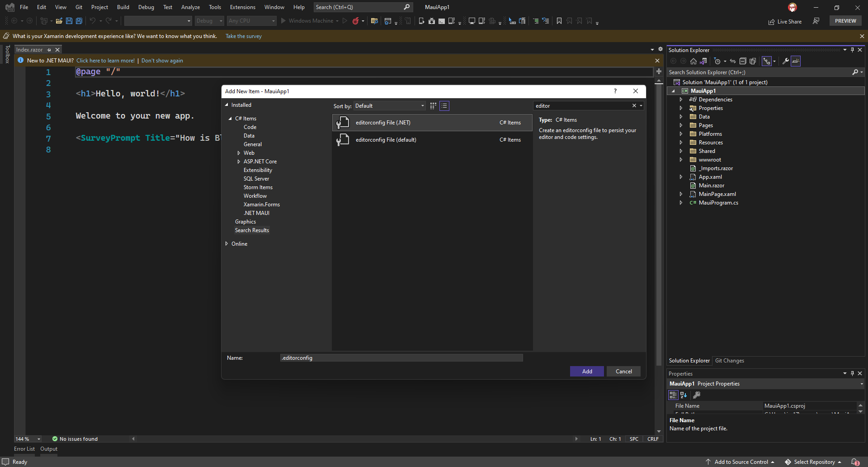Click the Hot Reload flame icon
The height and width of the screenshot is (467, 868).
(x=356, y=21)
